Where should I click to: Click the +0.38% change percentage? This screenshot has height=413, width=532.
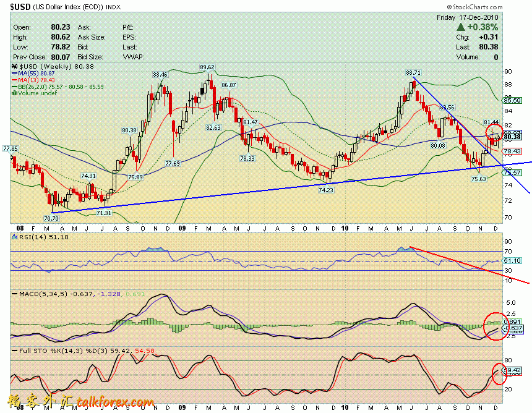pyautogui.click(x=483, y=27)
